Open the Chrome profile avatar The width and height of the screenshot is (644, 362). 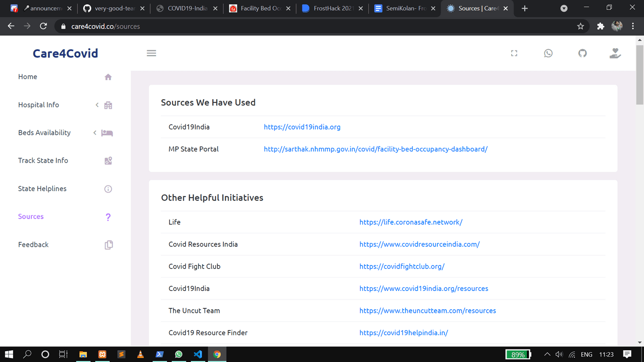pyautogui.click(x=617, y=26)
